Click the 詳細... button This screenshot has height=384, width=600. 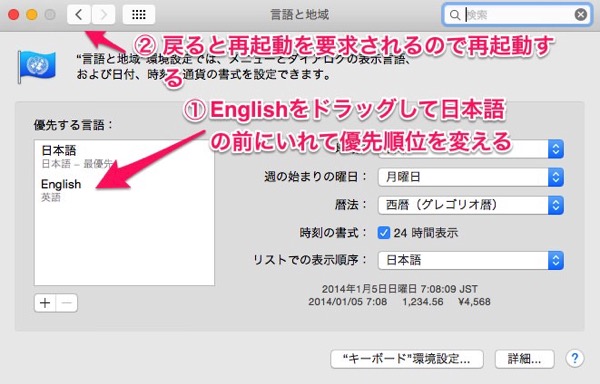pos(524,359)
